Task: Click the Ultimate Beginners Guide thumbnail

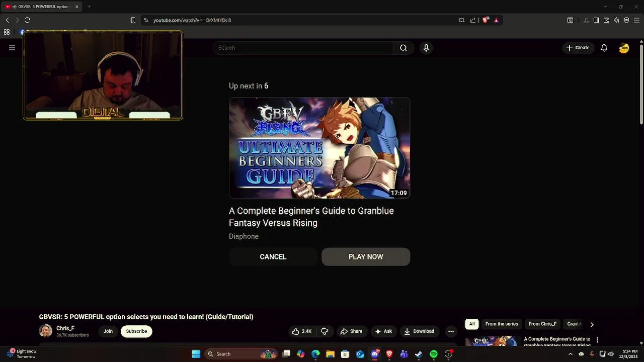Action: [x=319, y=148]
